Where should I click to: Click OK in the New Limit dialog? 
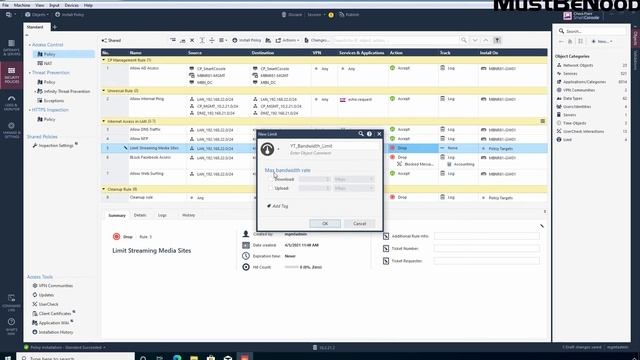click(325, 223)
